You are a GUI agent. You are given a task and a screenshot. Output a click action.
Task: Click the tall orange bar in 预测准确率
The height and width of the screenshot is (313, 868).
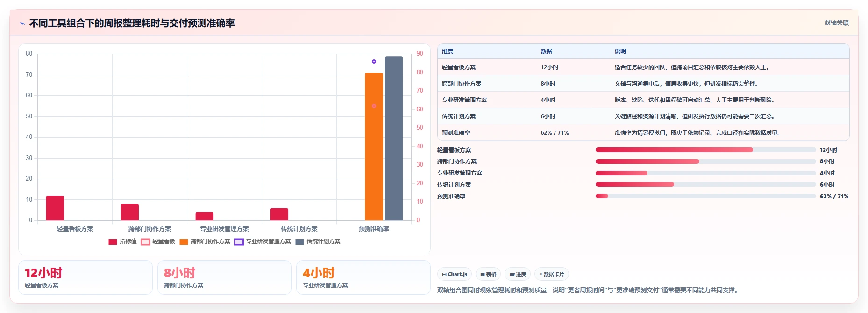click(374, 146)
